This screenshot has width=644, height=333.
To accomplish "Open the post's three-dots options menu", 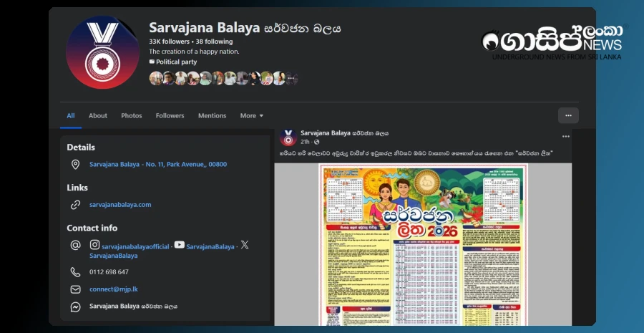I will tap(565, 136).
